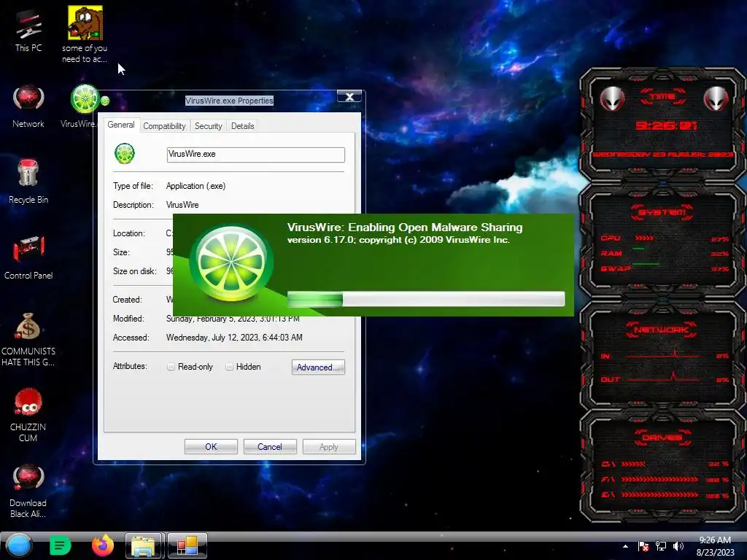Click the left alien head in gadget
The height and width of the screenshot is (560, 747).
[x=612, y=99]
